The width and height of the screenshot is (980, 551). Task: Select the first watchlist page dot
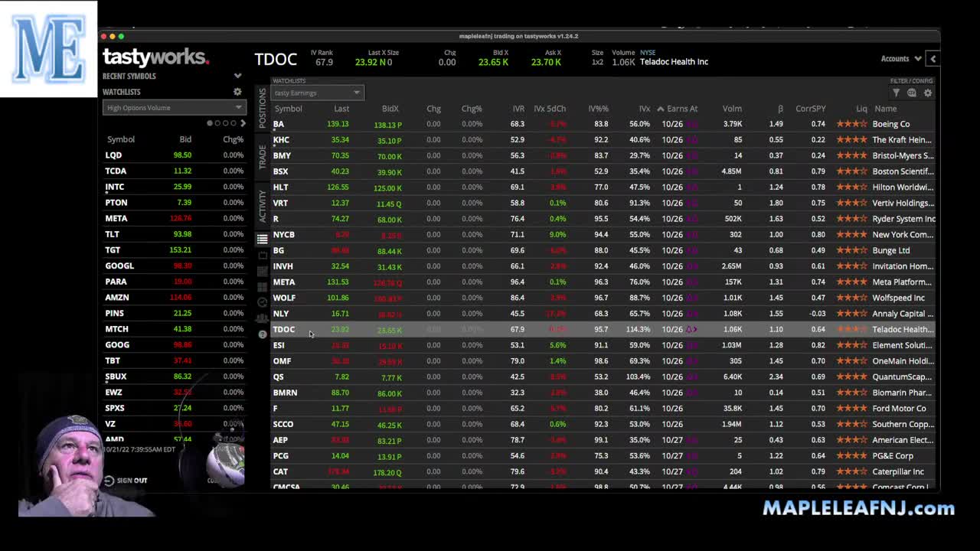[x=210, y=123]
